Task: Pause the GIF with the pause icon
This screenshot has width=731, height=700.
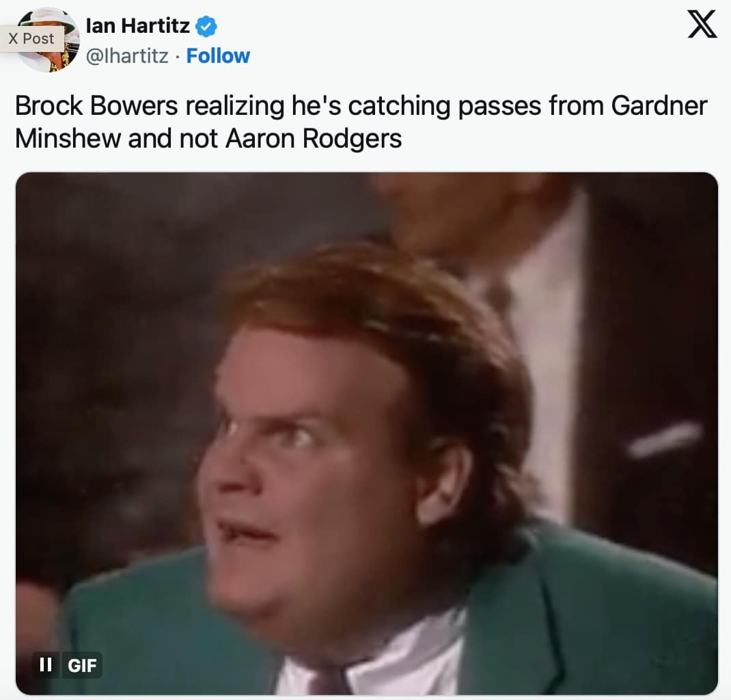Action: click(x=46, y=664)
